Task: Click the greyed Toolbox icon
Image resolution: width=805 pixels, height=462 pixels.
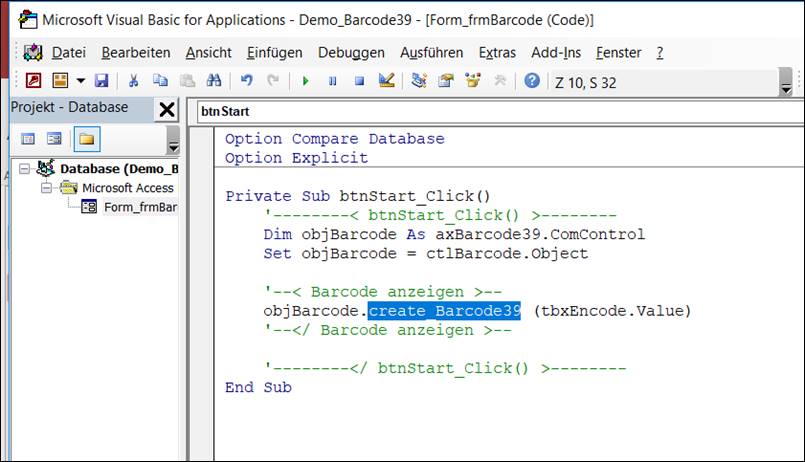Action: 500,81
